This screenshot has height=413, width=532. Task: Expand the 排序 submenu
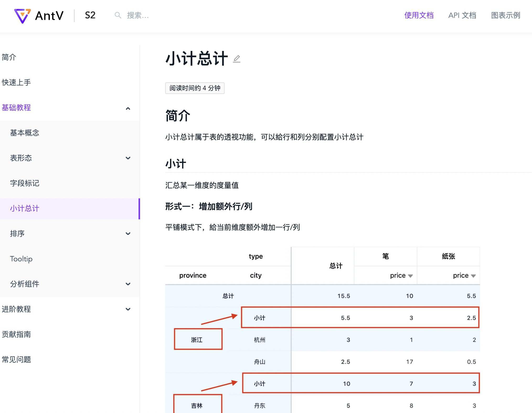click(x=128, y=234)
